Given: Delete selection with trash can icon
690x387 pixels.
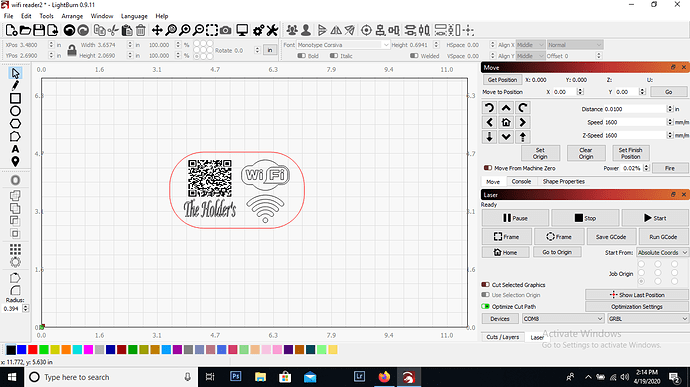Looking at the screenshot, I should (140, 30).
